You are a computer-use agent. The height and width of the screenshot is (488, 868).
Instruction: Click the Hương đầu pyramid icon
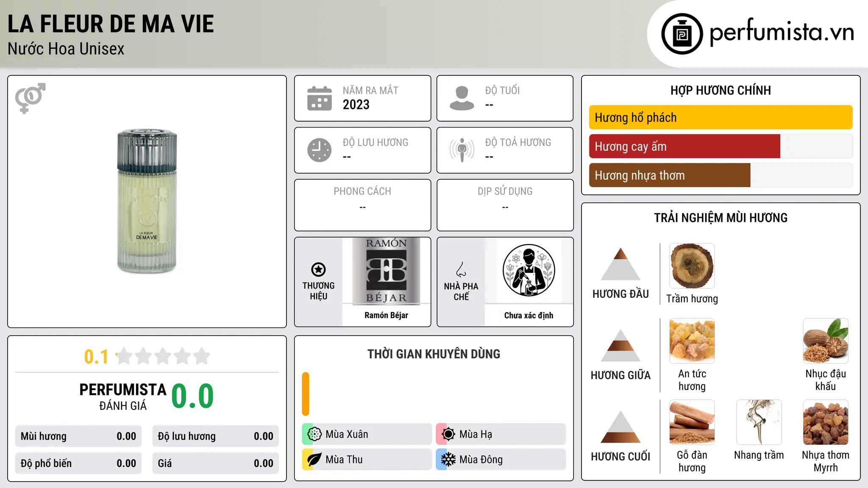click(x=620, y=264)
